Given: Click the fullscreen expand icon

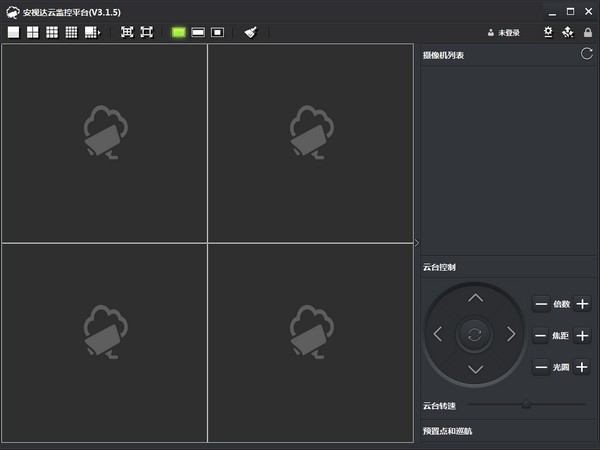Looking at the screenshot, I should point(127,32).
